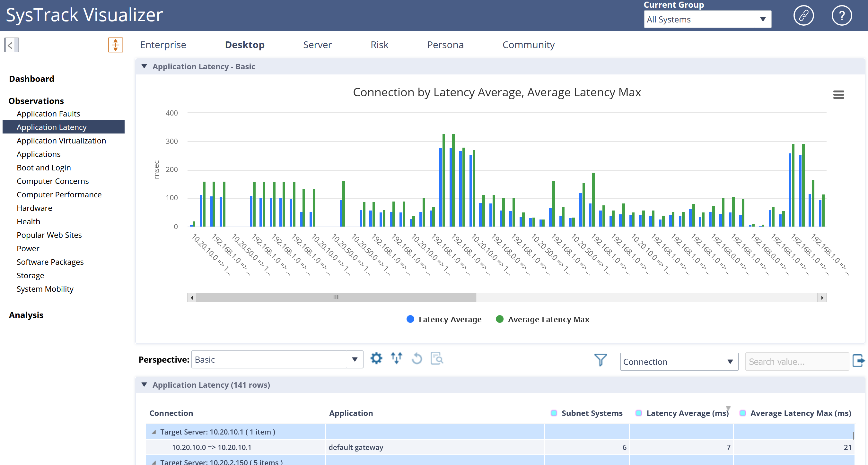Toggle Latency Average (ms) column indicator
Viewport: 868px width, 465px height.
[x=638, y=413]
